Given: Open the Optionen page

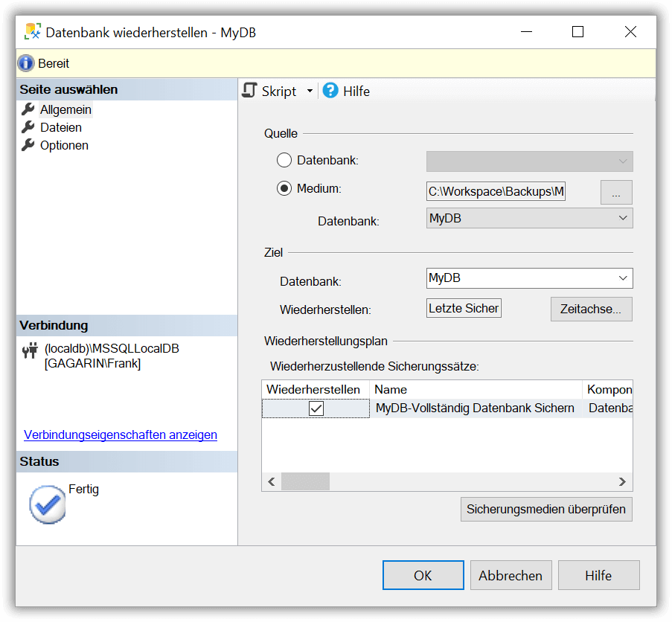Looking at the screenshot, I should click(x=64, y=146).
